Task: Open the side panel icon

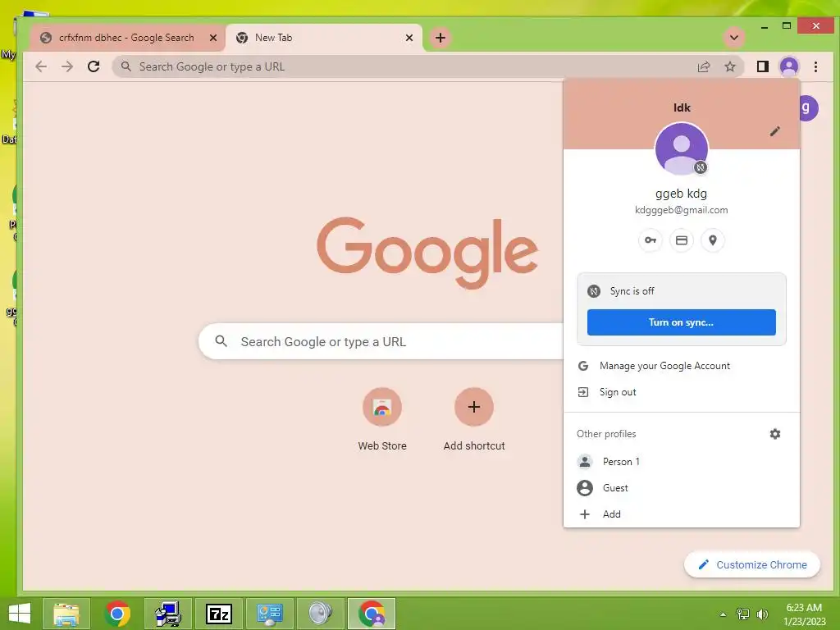Action: click(x=762, y=66)
